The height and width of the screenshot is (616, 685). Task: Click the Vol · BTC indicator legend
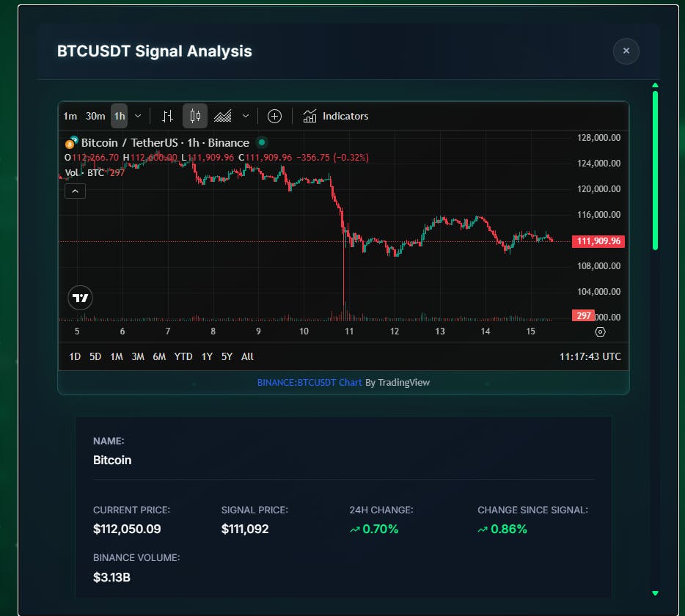pyautogui.click(x=84, y=172)
